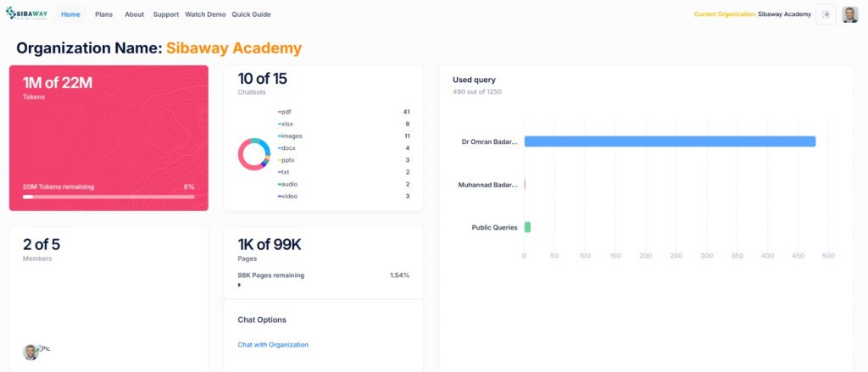Click the video legend entry

point(288,196)
